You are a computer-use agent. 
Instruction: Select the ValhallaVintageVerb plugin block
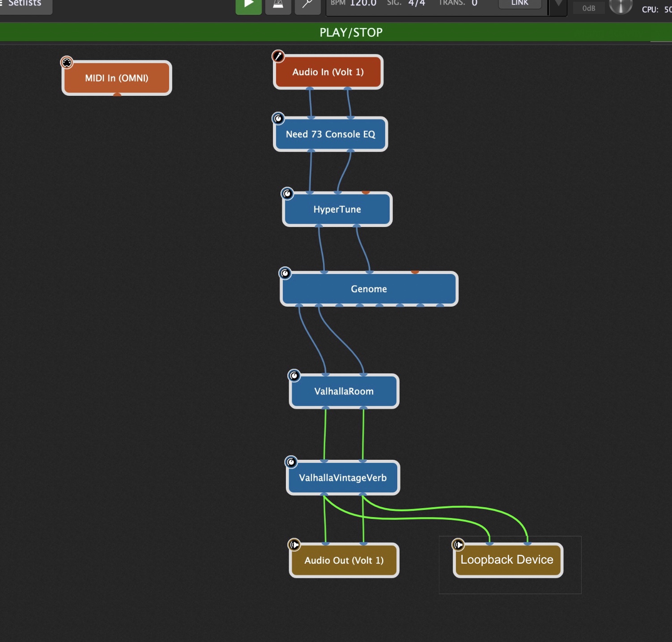coord(343,478)
